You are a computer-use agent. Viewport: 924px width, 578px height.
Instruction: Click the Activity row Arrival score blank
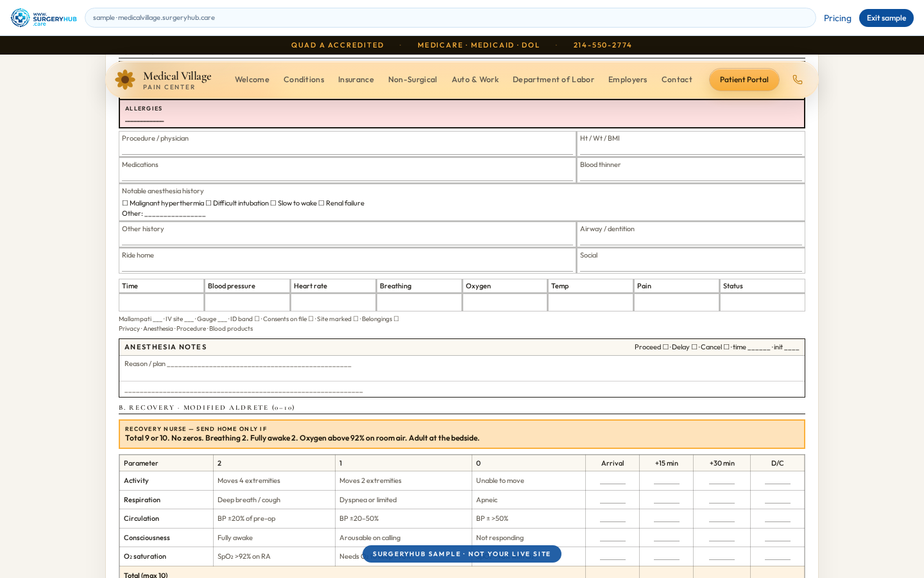613,481
